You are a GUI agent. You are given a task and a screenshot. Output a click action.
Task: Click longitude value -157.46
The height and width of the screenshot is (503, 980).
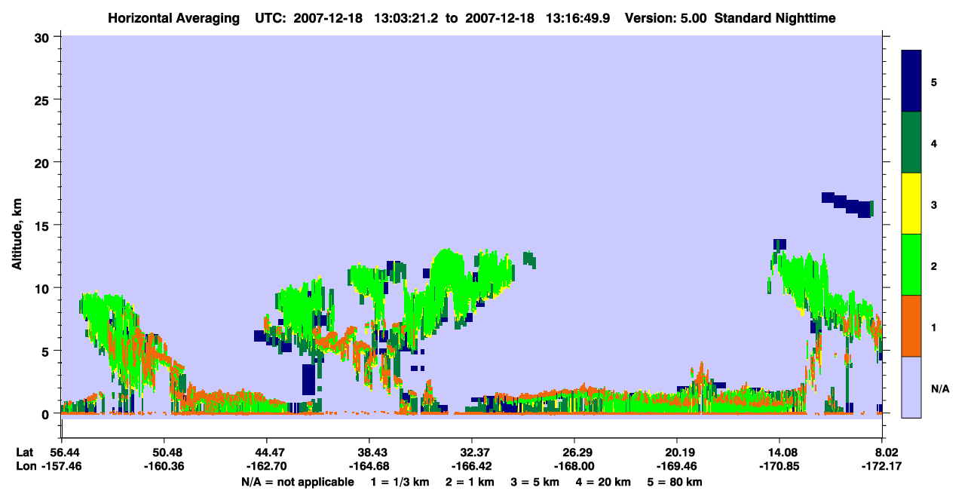pyautogui.click(x=61, y=466)
